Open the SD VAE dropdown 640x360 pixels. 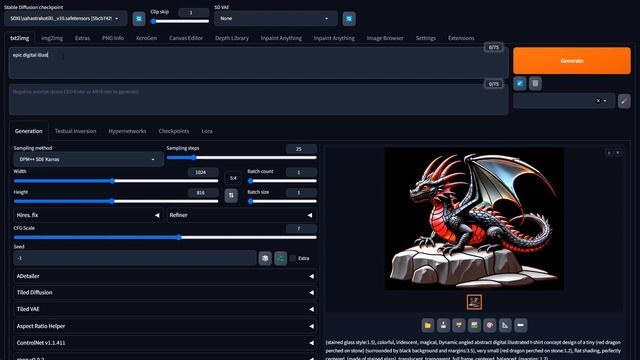[x=276, y=19]
